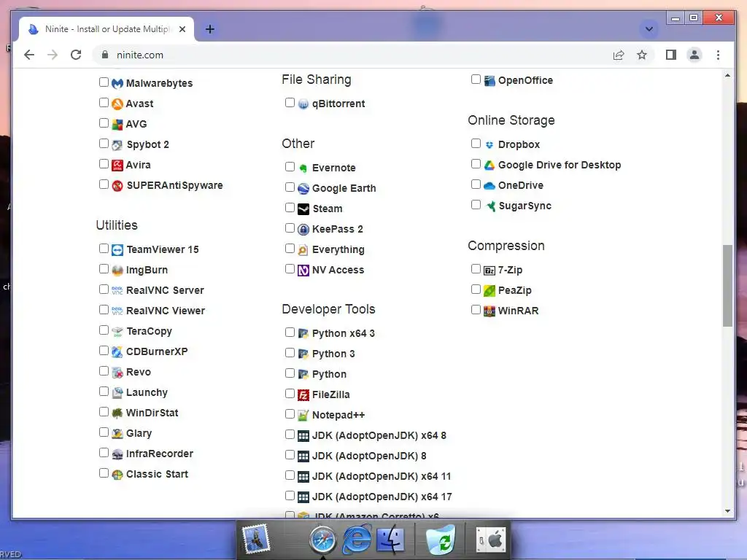Click the page scrollbar thumb
This screenshot has height=560, width=747.
point(727,286)
